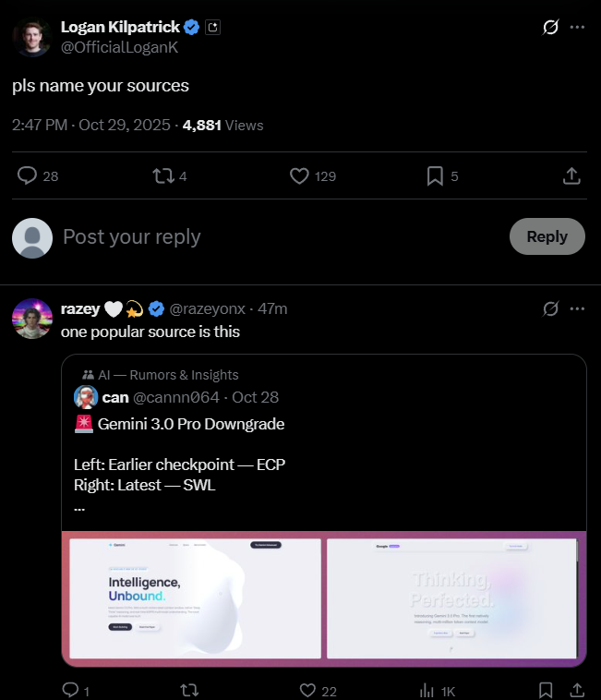Open more options menu on Logan's post
The height and width of the screenshot is (700, 601).
pyautogui.click(x=578, y=28)
